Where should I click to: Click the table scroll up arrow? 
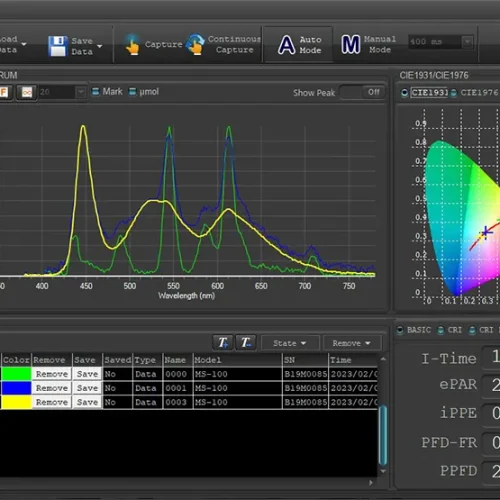click(x=383, y=359)
